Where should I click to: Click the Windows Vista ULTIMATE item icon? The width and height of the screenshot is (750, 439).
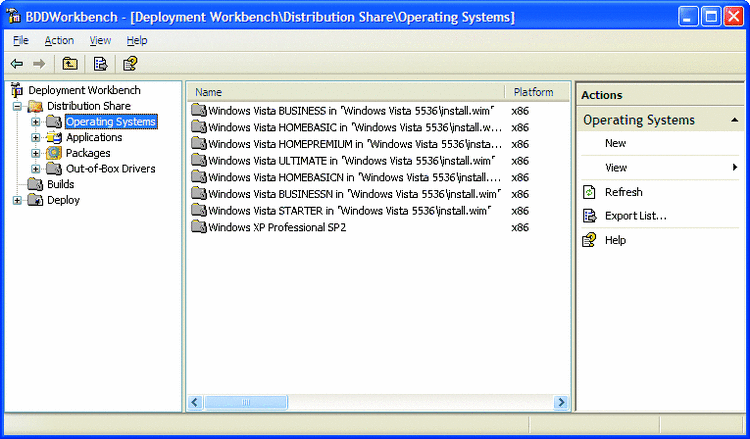pos(199,160)
